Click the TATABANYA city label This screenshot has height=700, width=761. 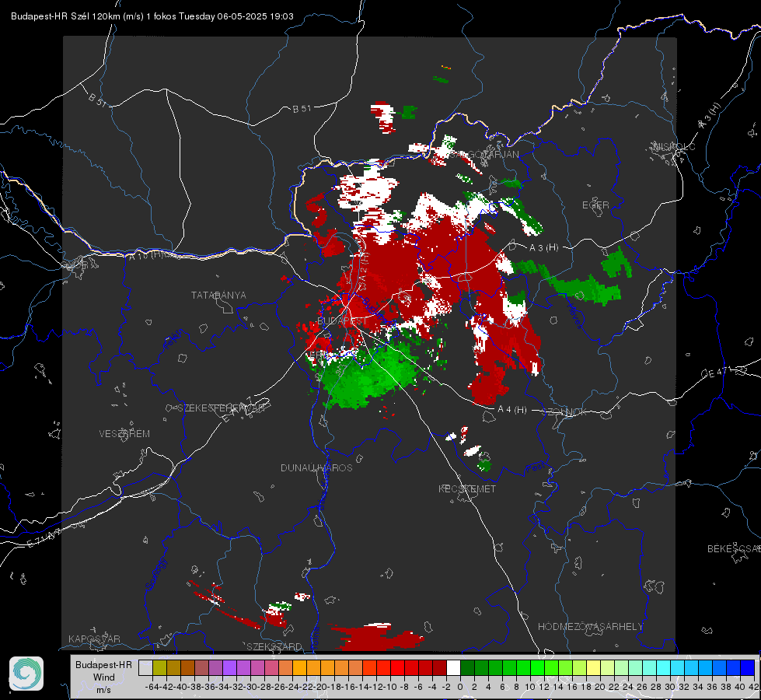coord(218,296)
